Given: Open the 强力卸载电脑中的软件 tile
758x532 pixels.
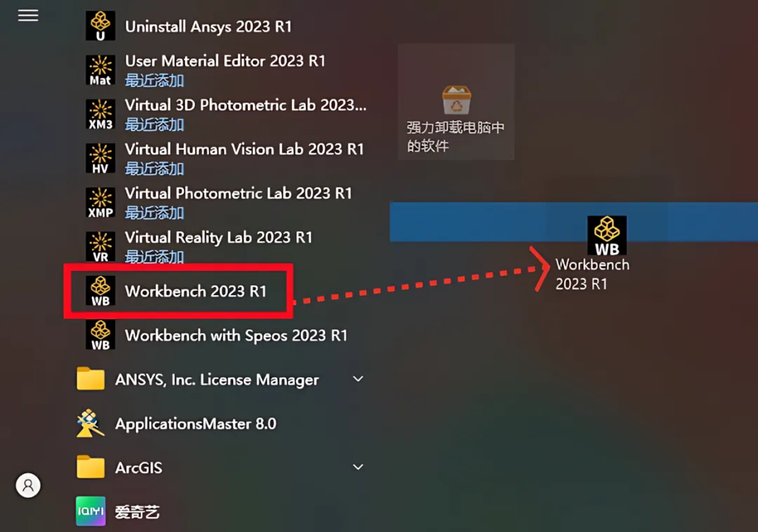Looking at the screenshot, I should pos(456,102).
